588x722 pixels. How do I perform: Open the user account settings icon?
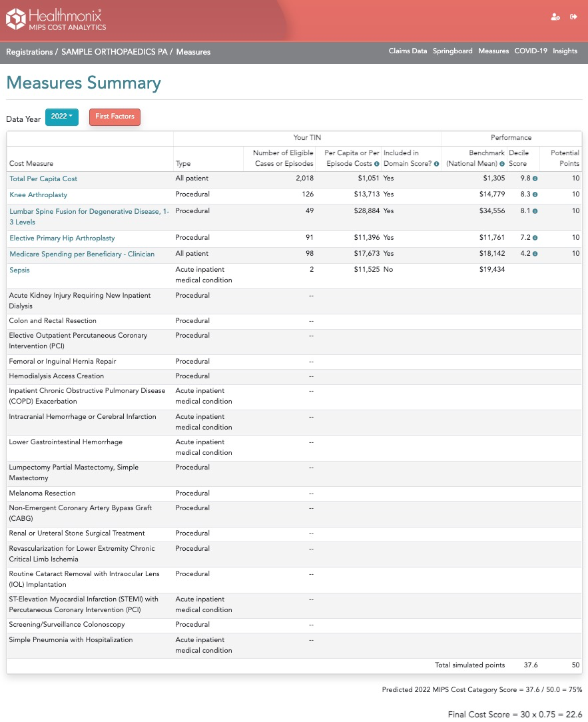point(555,17)
